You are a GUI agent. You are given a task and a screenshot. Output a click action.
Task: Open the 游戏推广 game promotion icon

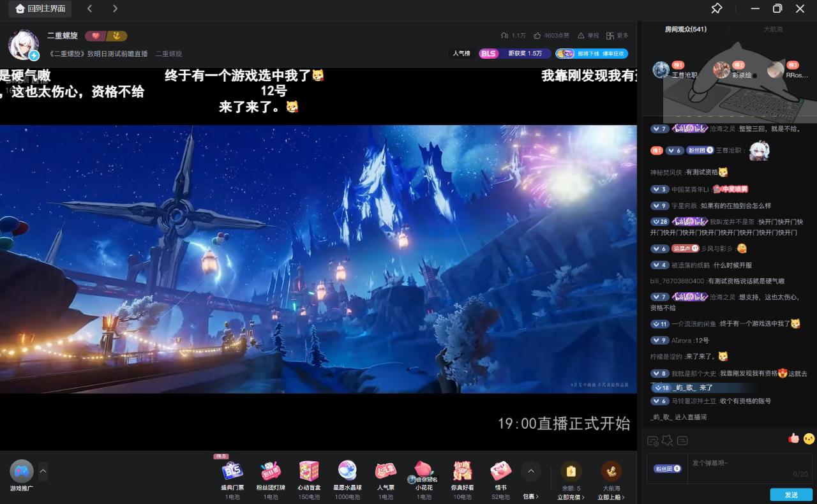coord(22,472)
